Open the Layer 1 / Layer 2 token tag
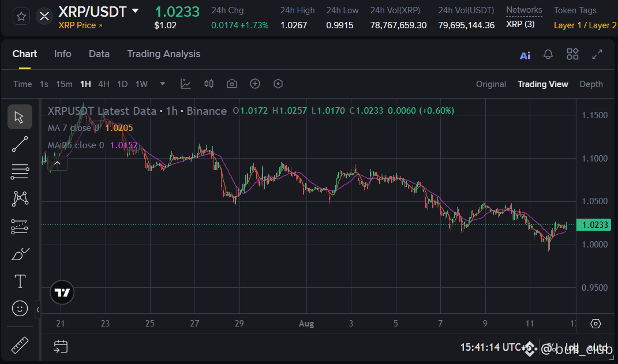618x364 pixels. [585, 25]
